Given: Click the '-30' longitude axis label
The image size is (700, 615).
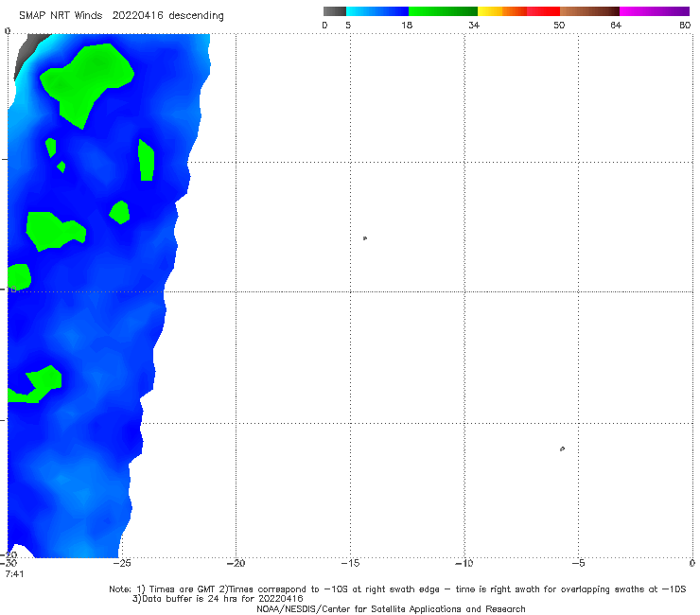Looking at the screenshot, I should coord(9,564).
